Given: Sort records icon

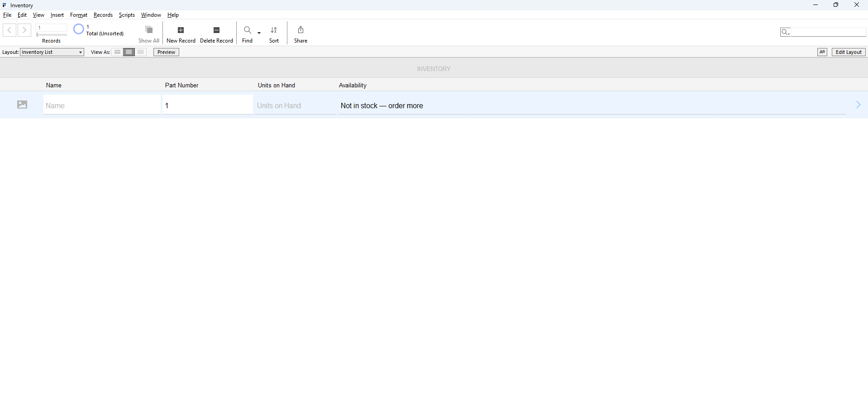Looking at the screenshot, I should tap(274, 30).
